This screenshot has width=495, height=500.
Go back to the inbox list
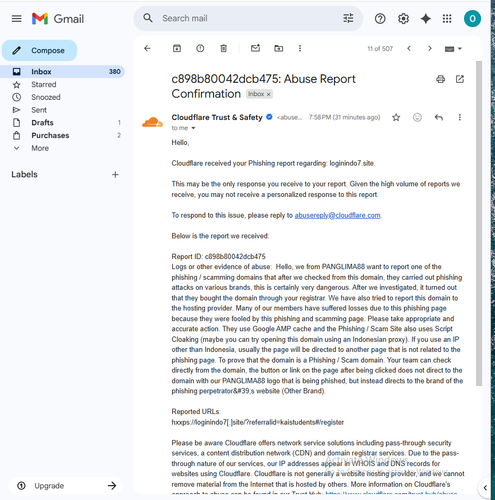tap(147, 49)
